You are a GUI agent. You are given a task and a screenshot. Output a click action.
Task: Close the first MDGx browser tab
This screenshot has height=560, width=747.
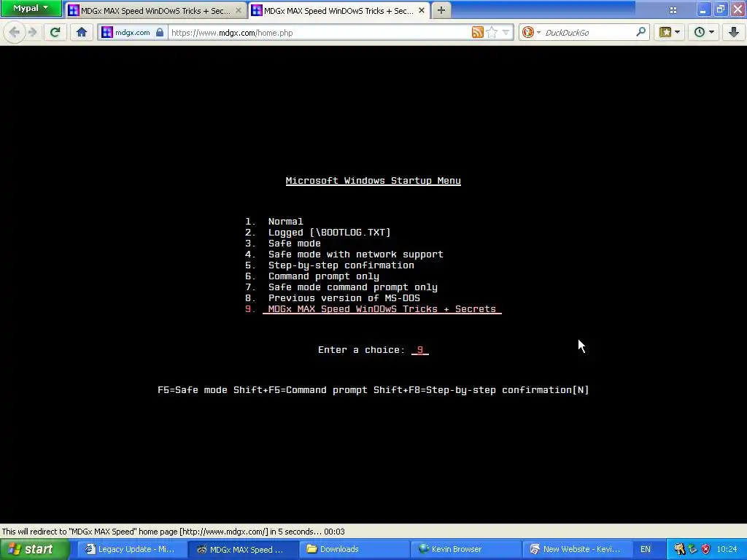239,10
